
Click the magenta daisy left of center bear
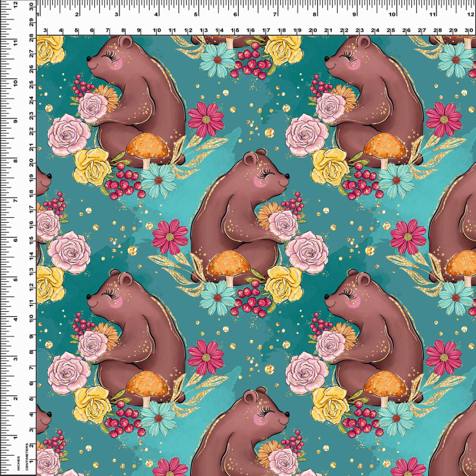(170, 237)
